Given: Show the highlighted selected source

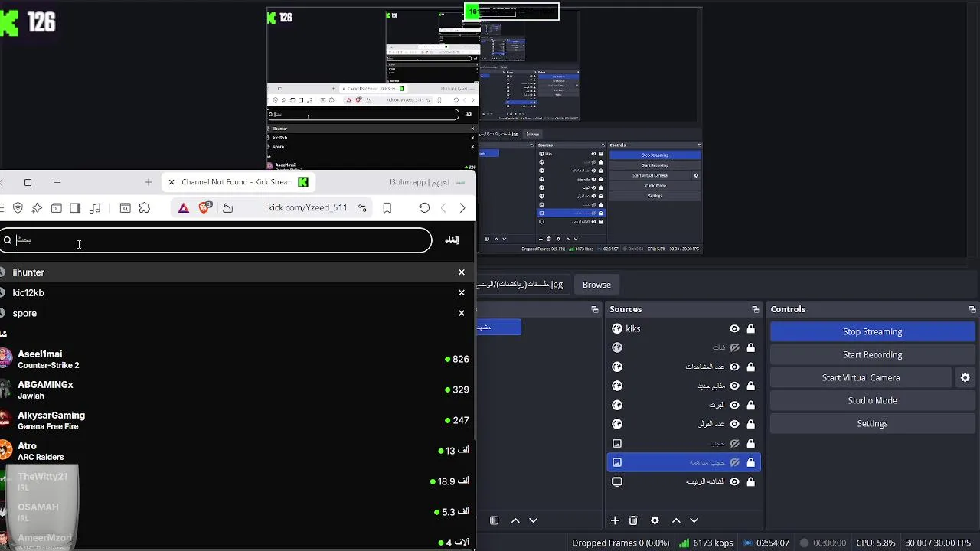Looking at the screenshot, I should pos(734,462).
